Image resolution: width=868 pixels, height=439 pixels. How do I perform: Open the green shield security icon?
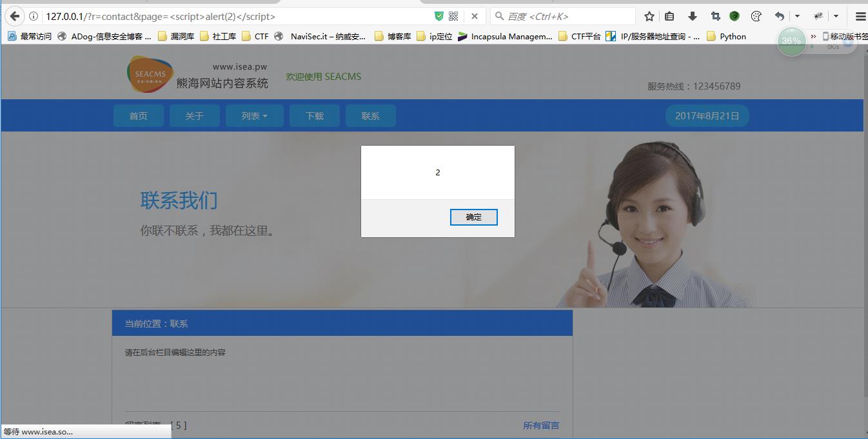pyautogui.click(x=439, y=16)
